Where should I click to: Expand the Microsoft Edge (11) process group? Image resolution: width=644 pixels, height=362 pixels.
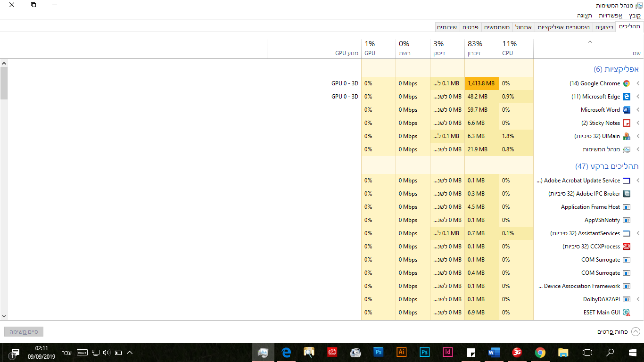tap(637, 96)
